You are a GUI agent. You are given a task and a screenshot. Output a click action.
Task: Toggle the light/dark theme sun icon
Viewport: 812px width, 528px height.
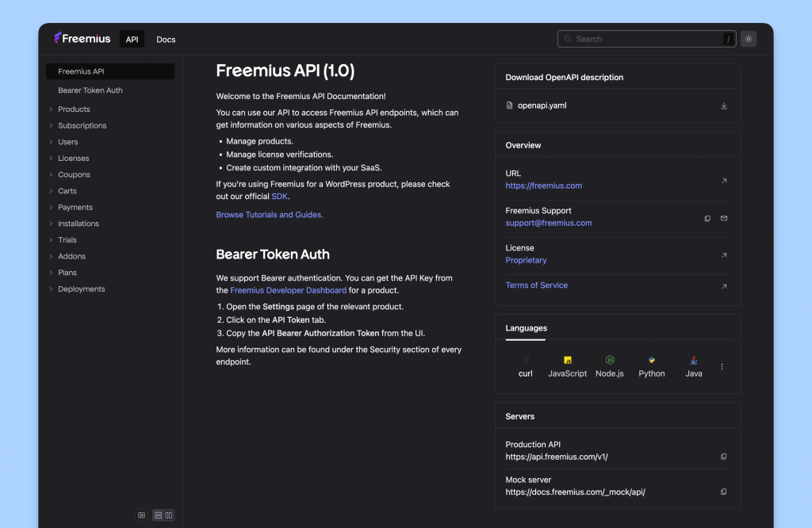[x=749, y=39]
